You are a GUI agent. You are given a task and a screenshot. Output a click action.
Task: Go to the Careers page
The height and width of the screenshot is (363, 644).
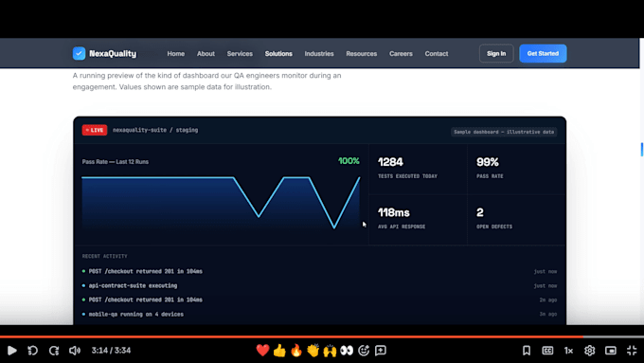[x=401, y=53]
